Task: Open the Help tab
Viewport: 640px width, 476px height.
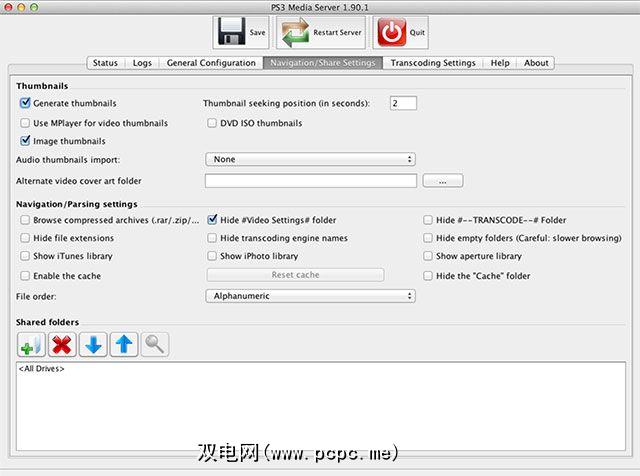Action: tap(500, 63)
